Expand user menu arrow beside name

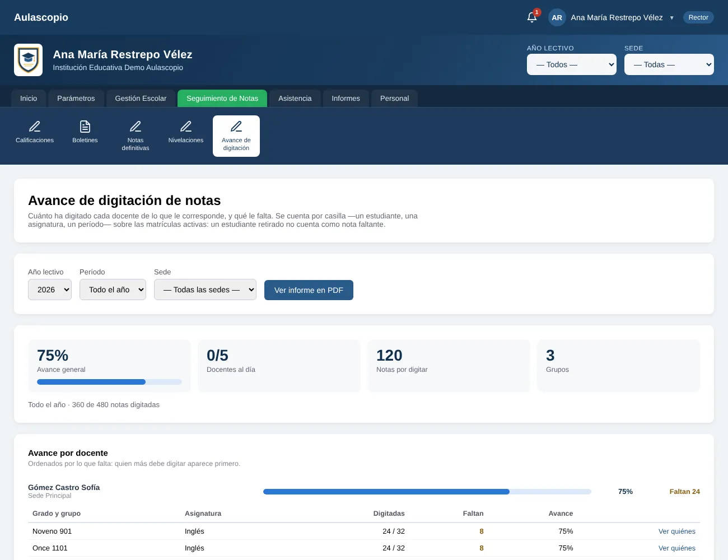(671, 18)
